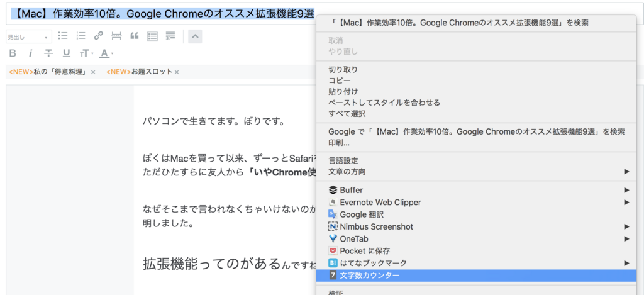Run the 文字数カウンター extension
Image resolution: width=644 pixels, height=295 pixels.
pos(476,276)
